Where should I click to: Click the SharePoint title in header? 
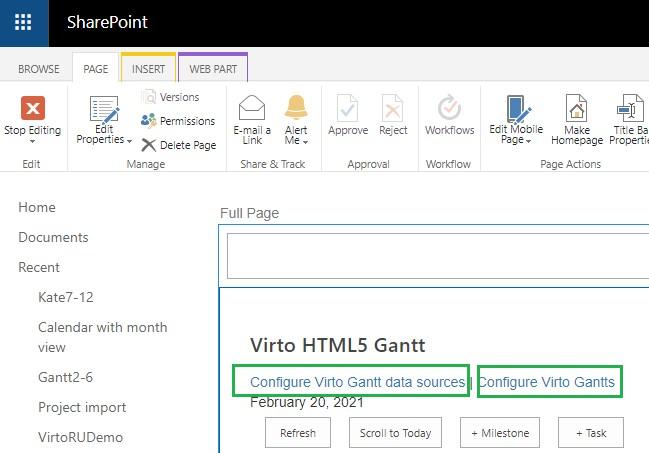(x=107, y=22)
